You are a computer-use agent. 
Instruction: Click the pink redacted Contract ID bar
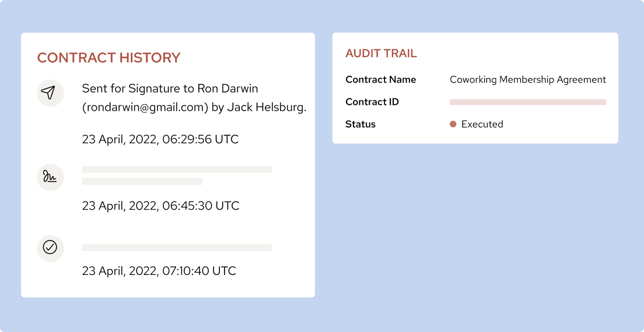pos(528,102)
